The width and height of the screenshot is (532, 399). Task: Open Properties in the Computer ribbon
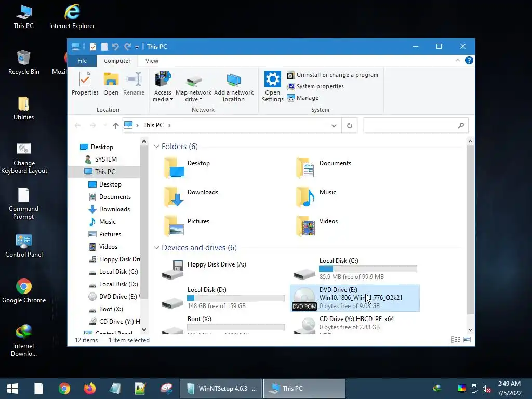click(85, 84)
